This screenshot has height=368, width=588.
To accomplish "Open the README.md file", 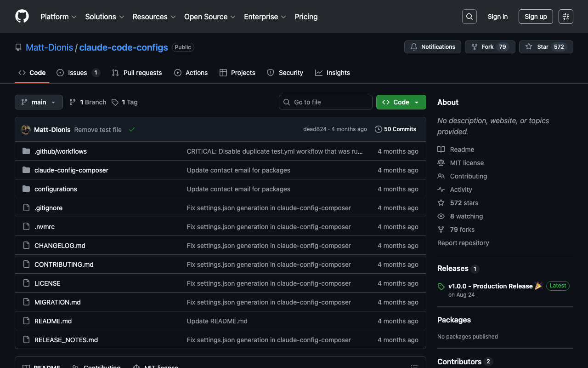I will 53,321.
